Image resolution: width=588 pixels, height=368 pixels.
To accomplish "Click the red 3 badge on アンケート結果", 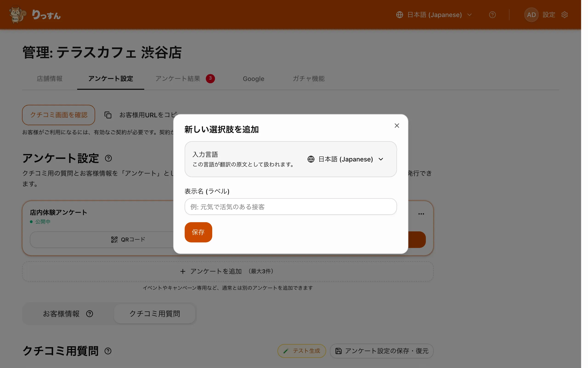I will point(210,78).
